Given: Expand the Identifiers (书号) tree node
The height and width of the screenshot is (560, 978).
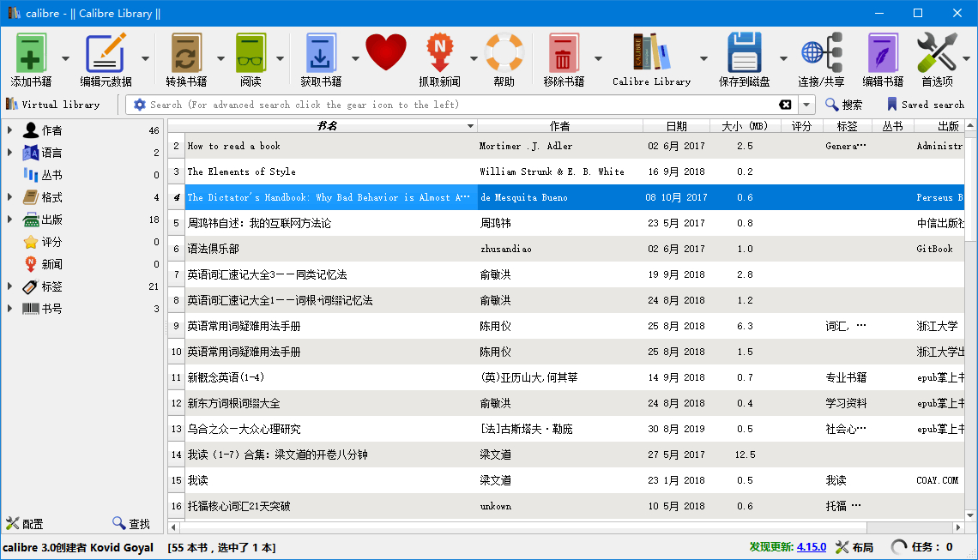Looking at the screenshot, I should click(x=9, y=309).
